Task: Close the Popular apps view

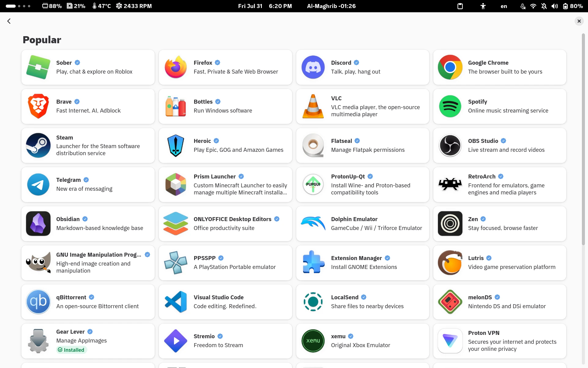Action: (579, 21)
